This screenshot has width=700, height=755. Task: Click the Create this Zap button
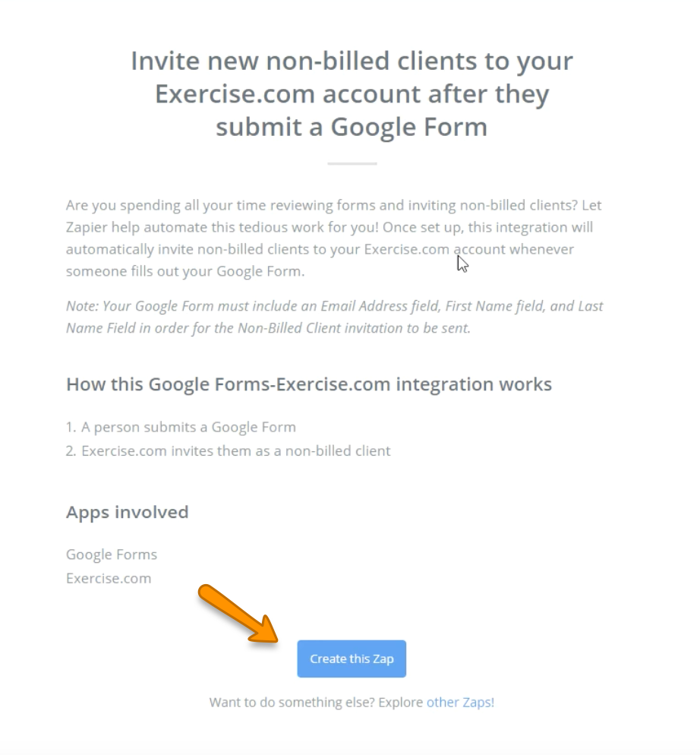[x=352, y=659]
